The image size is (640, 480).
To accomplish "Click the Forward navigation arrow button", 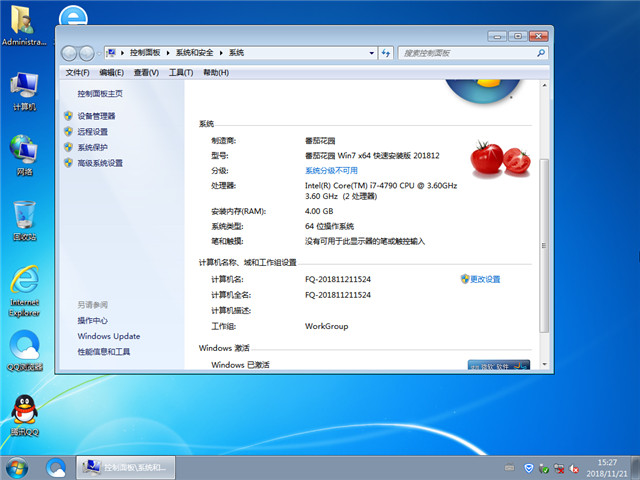I will tap(86, 53).
